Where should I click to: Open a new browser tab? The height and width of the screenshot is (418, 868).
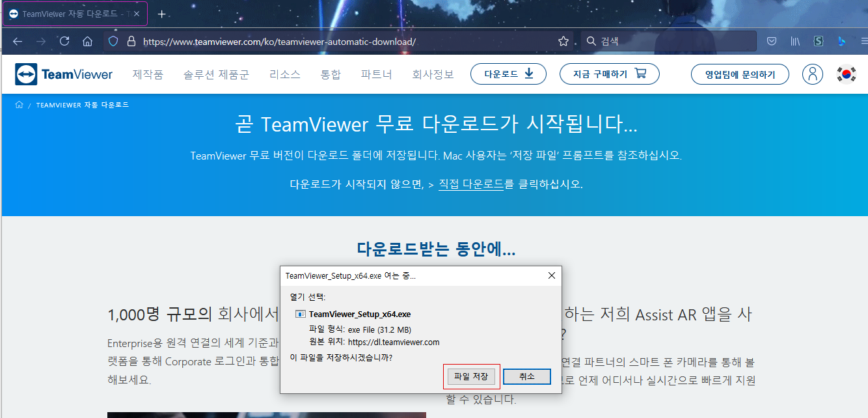click(x=161, y=14)
